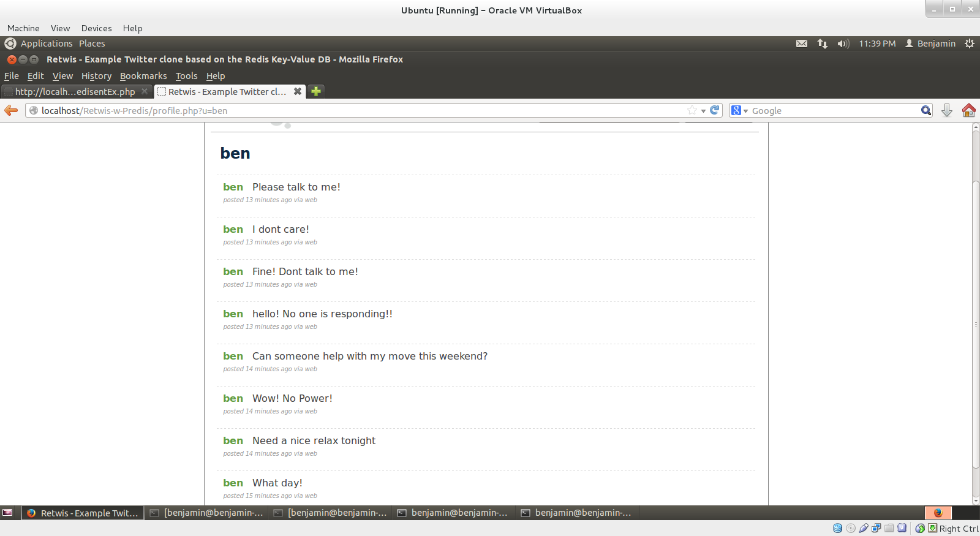Image resolution: width=980 pixels, height=536 pixels.
Task: Open last benjamin@benjamin terminal taskbar button
Action: (578, 513)
